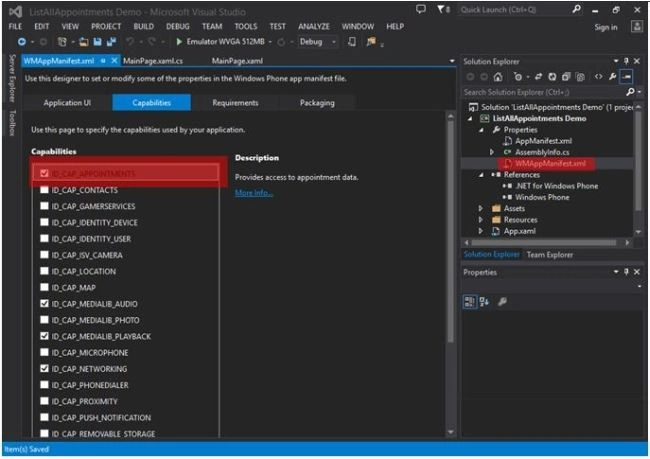Uncheck ID_CAP_NETWORKING capability
650x459 pixels.
tap(44, 368)
